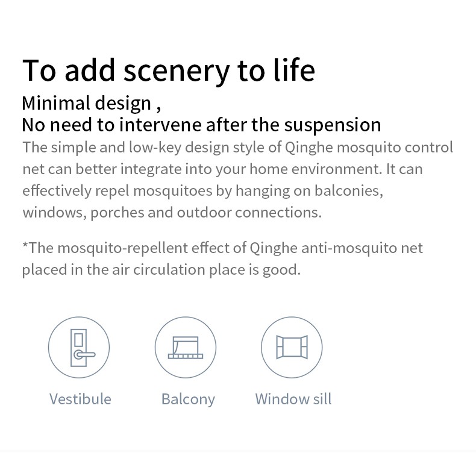Click the phrase 'Qinghe mosquito control'
The image size is (476, 476).
tap(369, 148)
